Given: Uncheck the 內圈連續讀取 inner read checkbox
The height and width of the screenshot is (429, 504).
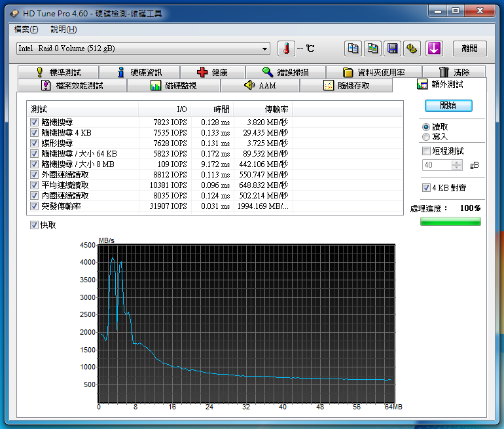Looking at the screenshot, I should coord(34,196).
